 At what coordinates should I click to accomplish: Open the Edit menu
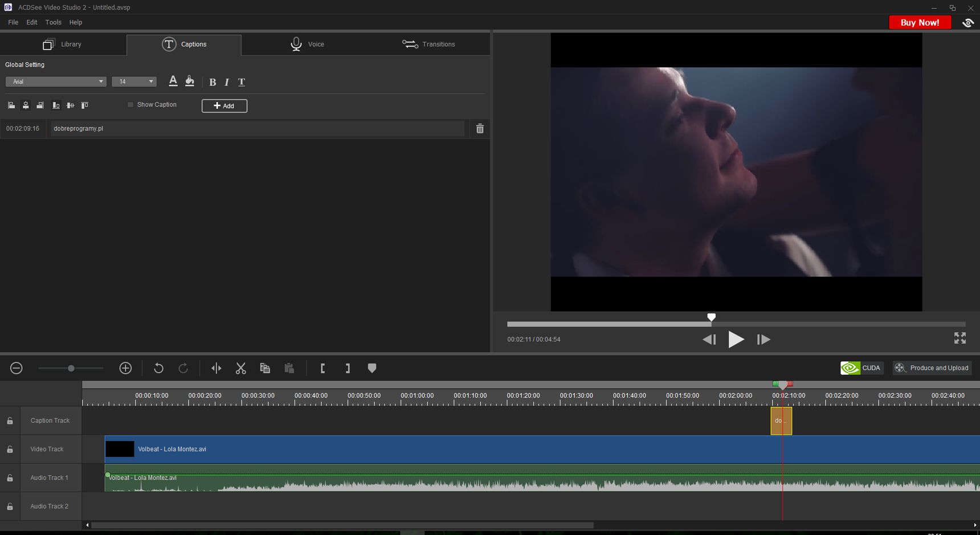[x=32, y=22]
